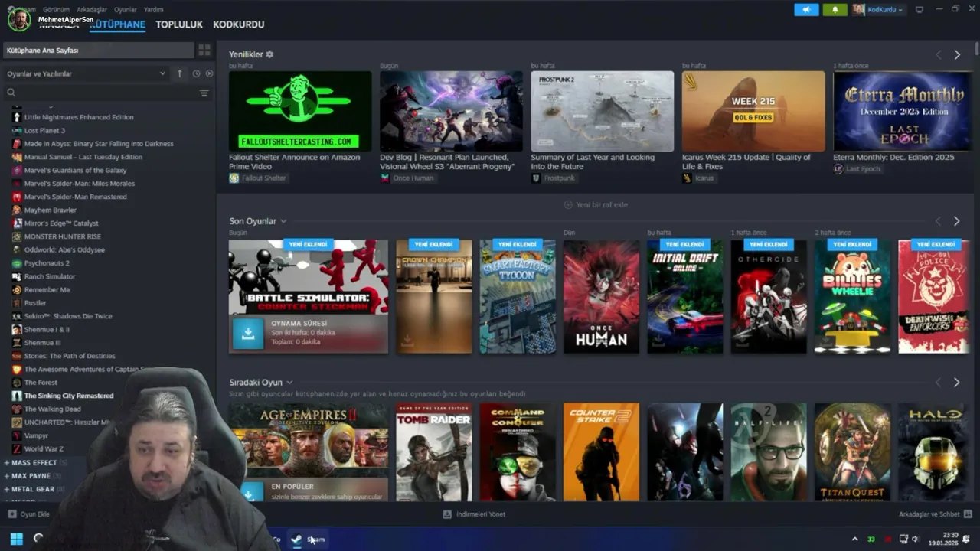Open Windows Start button
Image resolution: width=980 pixels, height=551 pixels.
click(x=16, y=539)
